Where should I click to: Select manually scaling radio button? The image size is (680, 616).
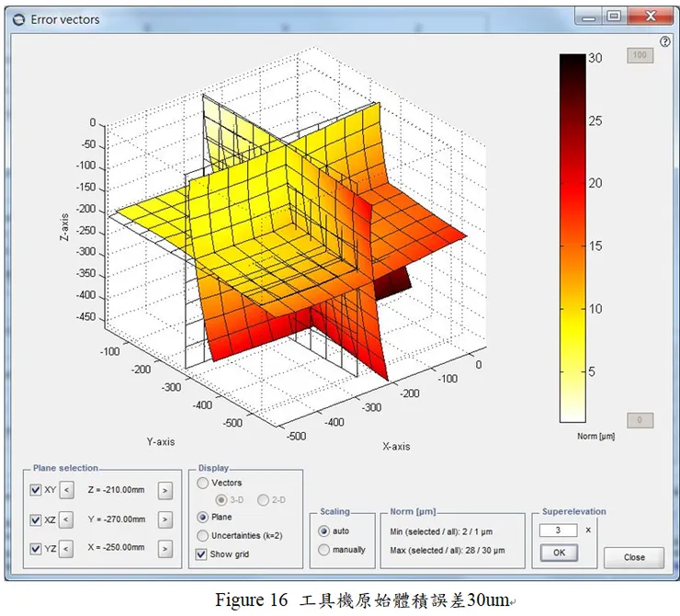tap(323, 550)
